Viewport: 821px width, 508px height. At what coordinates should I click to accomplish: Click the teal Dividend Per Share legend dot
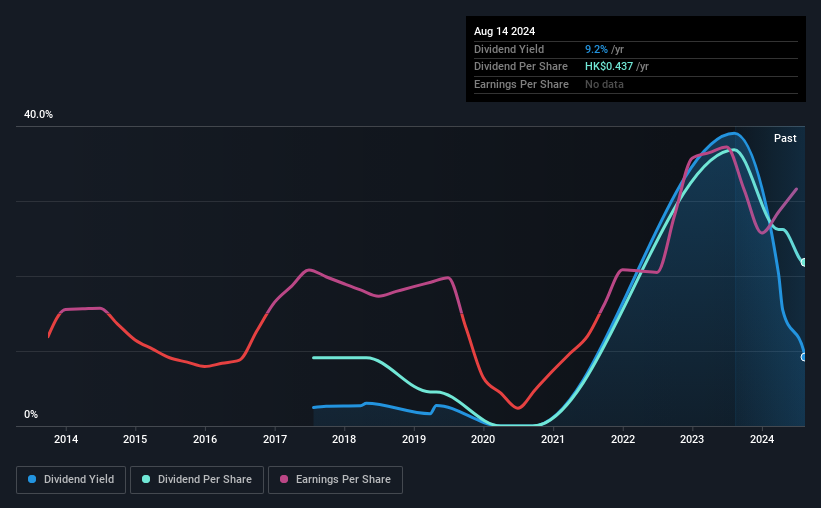pyautogui.click(x=146, y=479)
